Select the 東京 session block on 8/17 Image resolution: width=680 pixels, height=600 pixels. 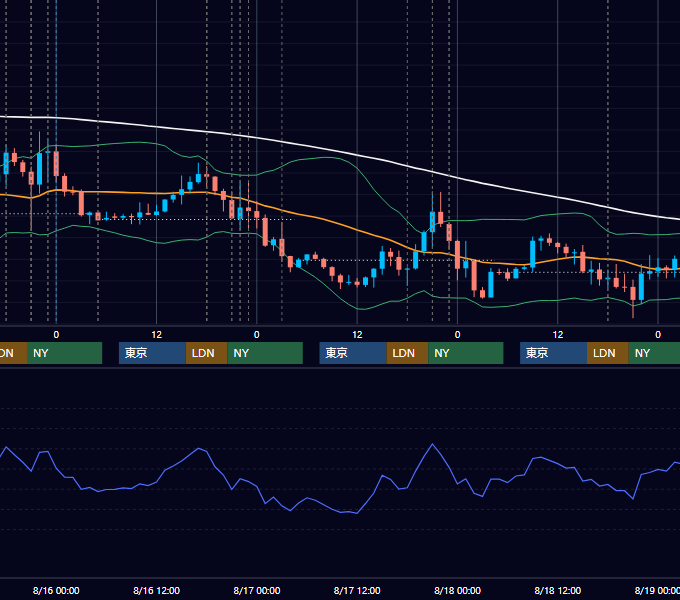(x=353, y=353)
